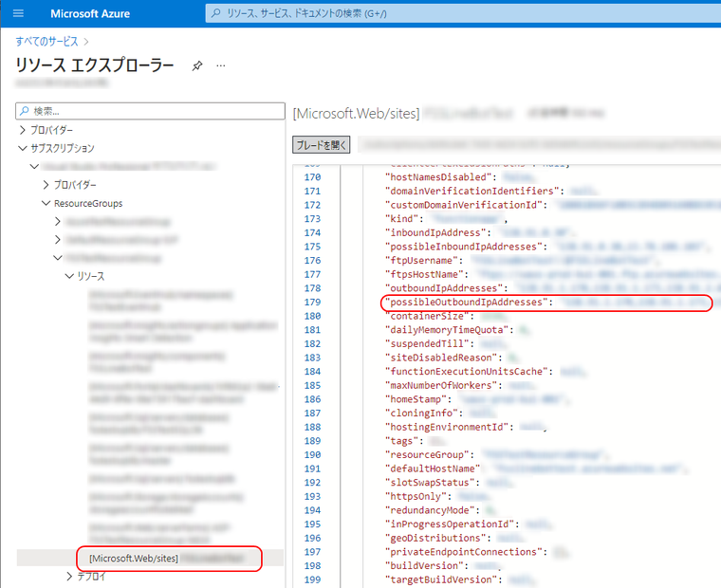
Task: Click the "possibleOutboundIpAddresses" key
Action: (x=467, y=302)
